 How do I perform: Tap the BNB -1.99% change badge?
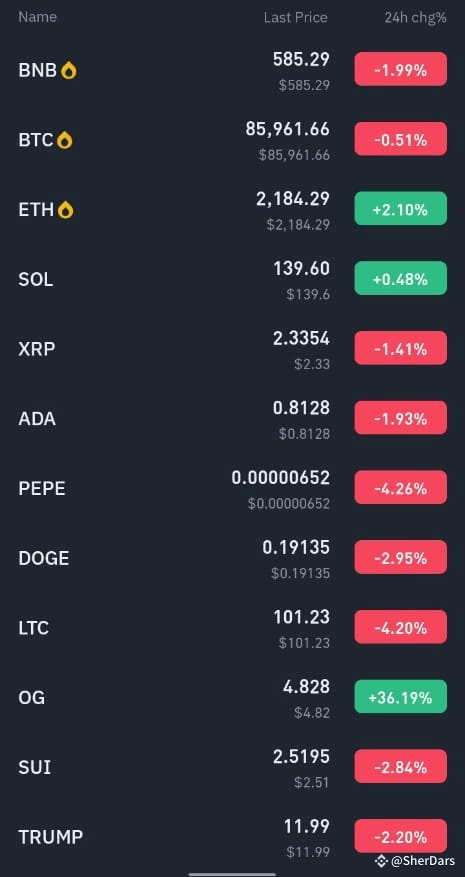click(401, 69)
